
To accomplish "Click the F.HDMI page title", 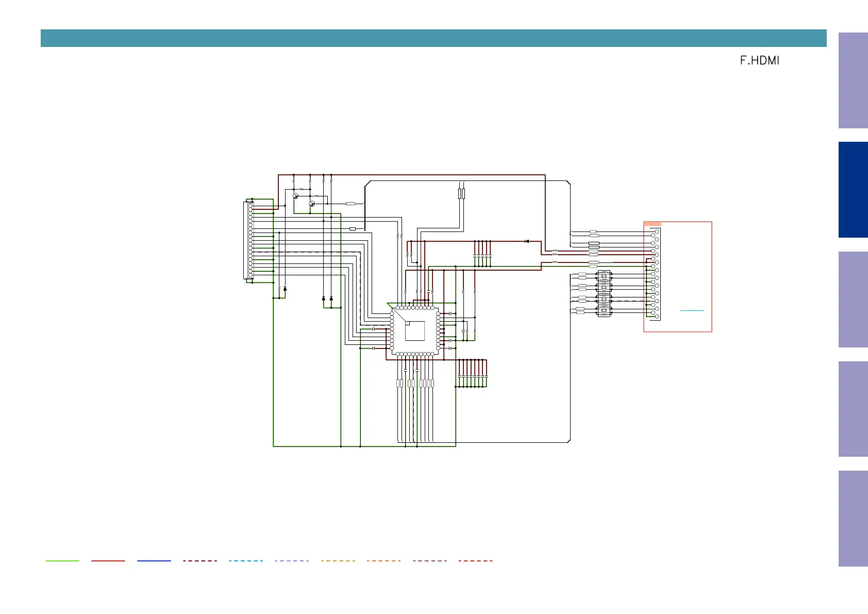I will 759,60.
